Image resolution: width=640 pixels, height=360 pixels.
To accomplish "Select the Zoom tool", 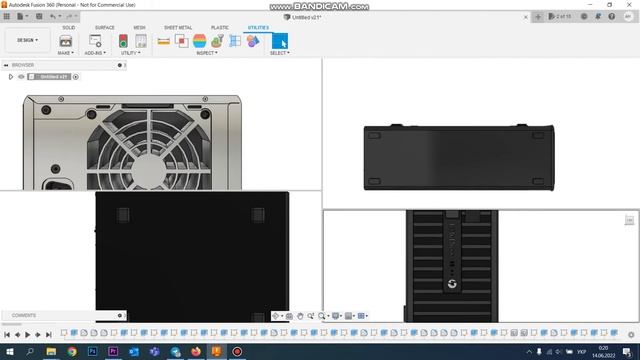I will click(311, 316).
